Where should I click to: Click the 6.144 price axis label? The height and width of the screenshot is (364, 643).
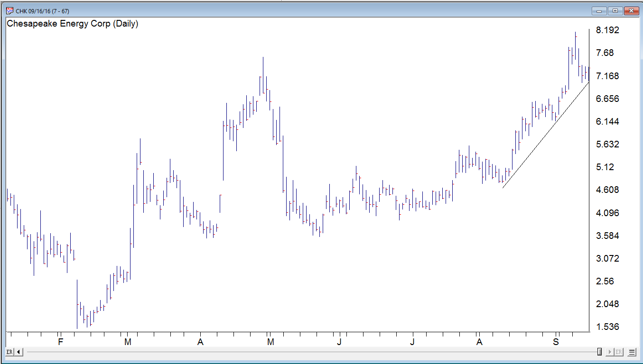point(607,121)
